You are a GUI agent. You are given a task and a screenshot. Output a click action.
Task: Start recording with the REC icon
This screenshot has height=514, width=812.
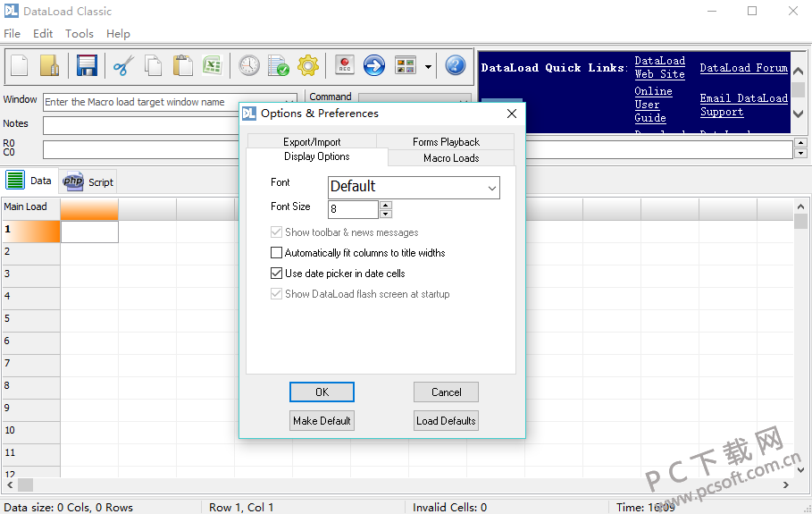345,65
